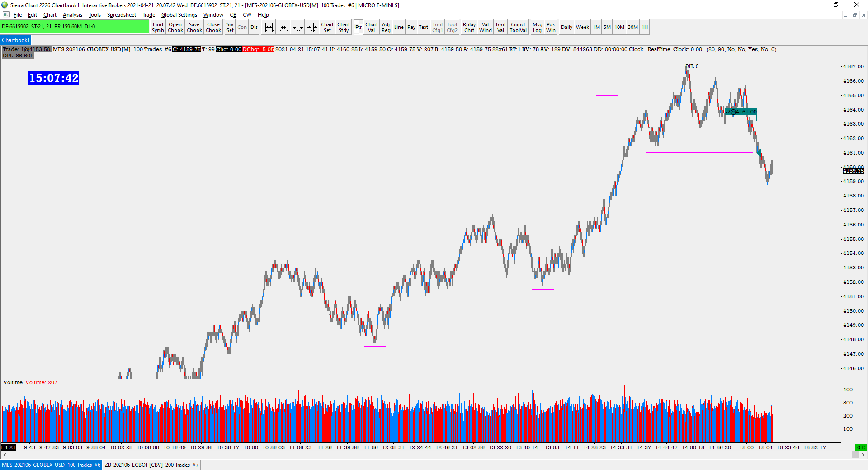Open the Position Window via Pos Win
This screenshot has width=868, height=470.
[x=551, y=27]
